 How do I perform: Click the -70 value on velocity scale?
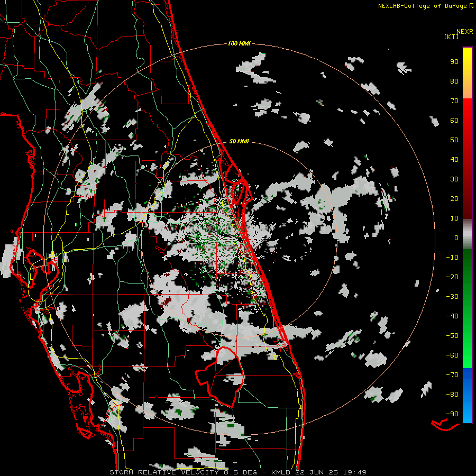coord(452,375)
